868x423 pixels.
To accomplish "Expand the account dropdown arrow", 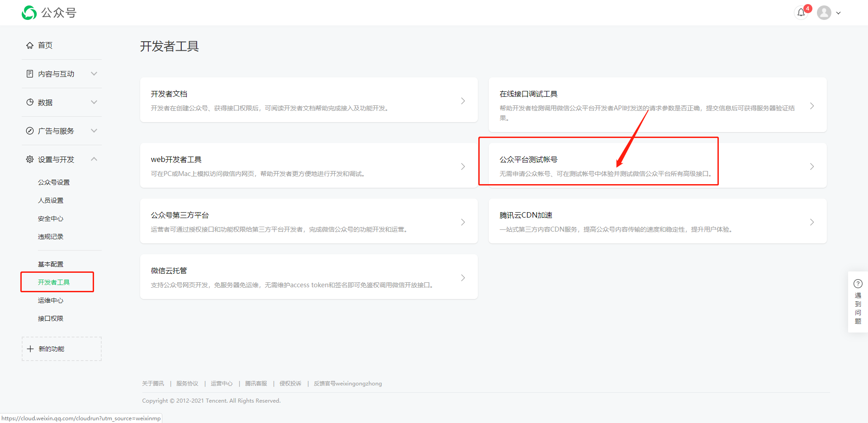I will coord(839,13).
